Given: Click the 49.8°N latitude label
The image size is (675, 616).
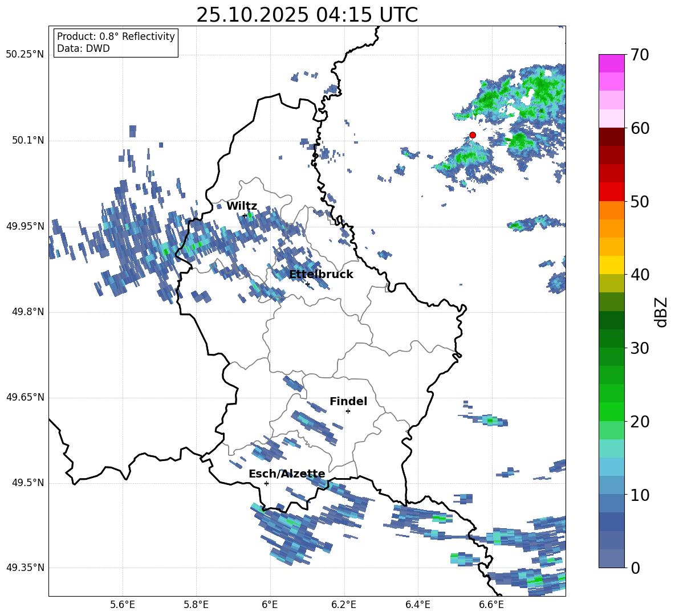Looking at the screenshot, I should coord(27,312).
